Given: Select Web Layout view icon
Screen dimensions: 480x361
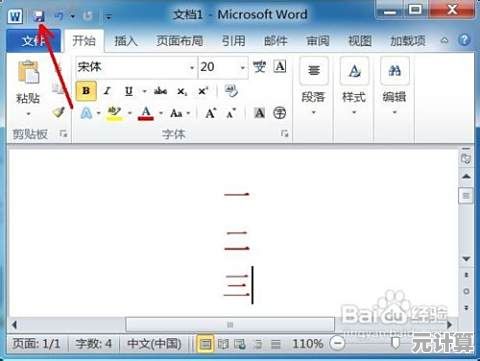Looking at the screenshot, I should point(240,344).
